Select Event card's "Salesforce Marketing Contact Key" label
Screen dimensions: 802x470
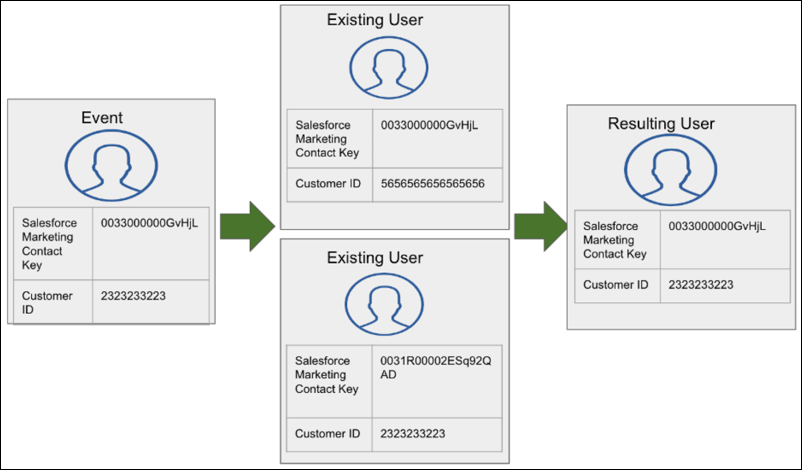[x=49, y=244]
